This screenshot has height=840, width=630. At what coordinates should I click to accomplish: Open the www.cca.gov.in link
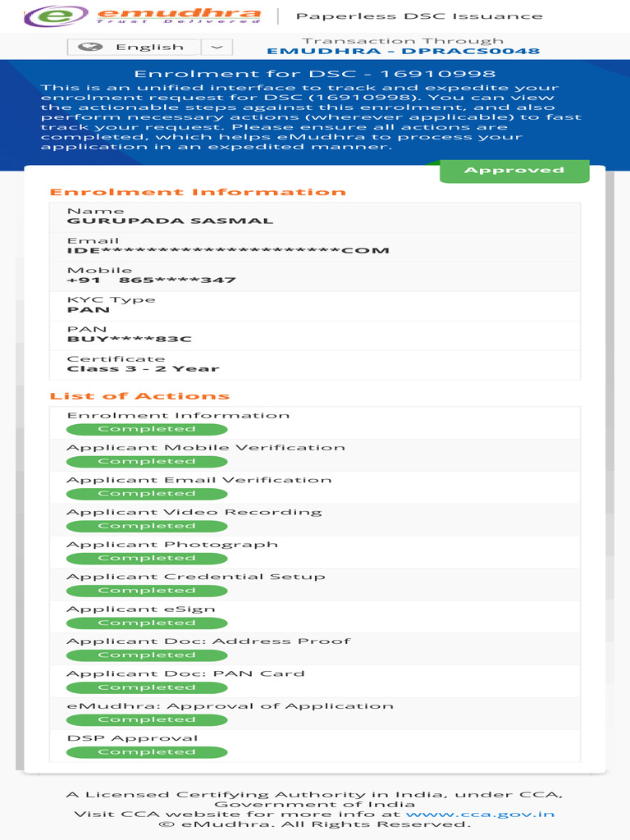480,814
